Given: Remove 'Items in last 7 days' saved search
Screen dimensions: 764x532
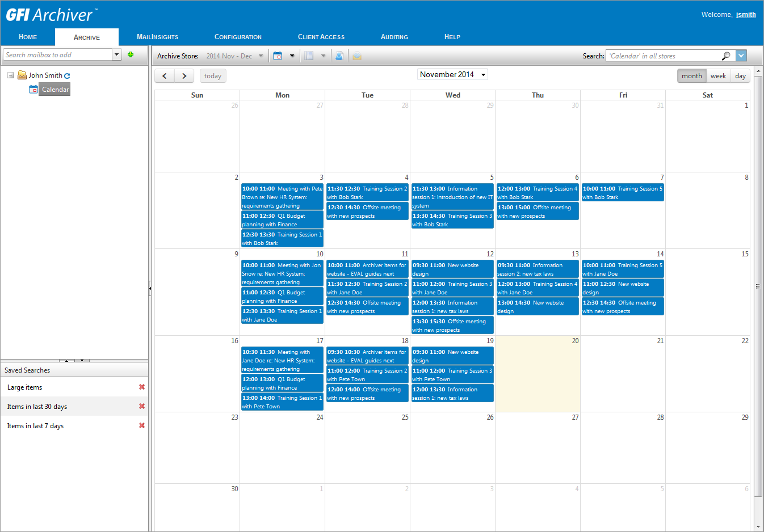Looking at the screenshot, I should (x=142, y=426).
